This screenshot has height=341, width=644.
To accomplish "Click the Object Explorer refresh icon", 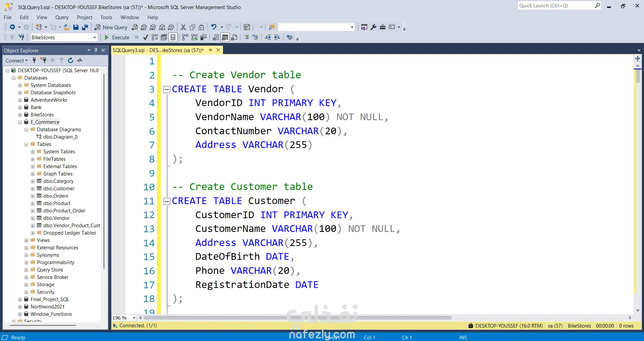I will pos(71,60).
